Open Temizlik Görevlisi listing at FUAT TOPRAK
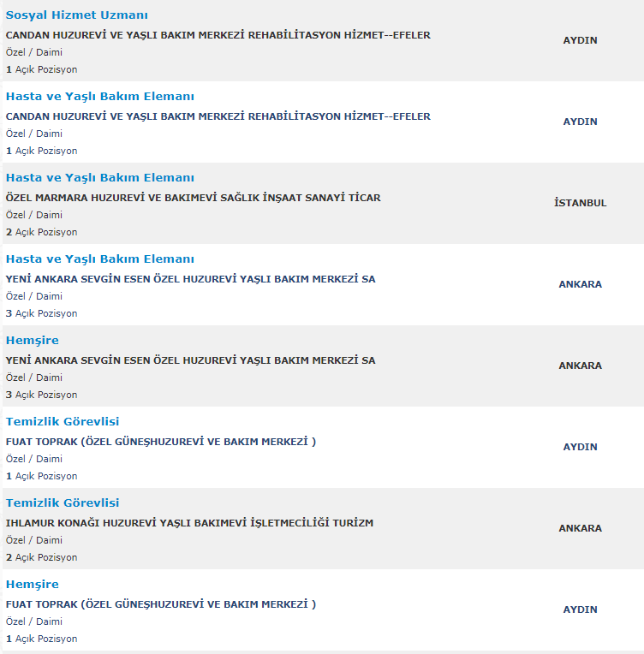This screenshot has height=654, width=644. (62, 422)
